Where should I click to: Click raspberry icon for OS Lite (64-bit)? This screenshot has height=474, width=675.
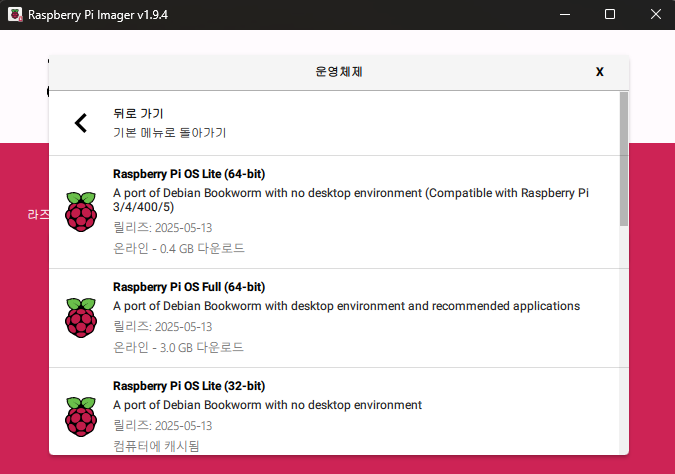pos(81,212)
